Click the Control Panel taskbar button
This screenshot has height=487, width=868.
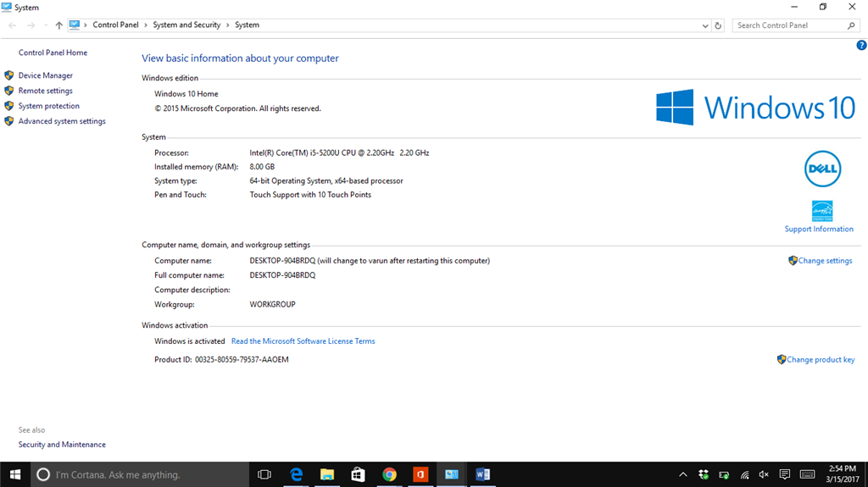[x=452, y=475]
